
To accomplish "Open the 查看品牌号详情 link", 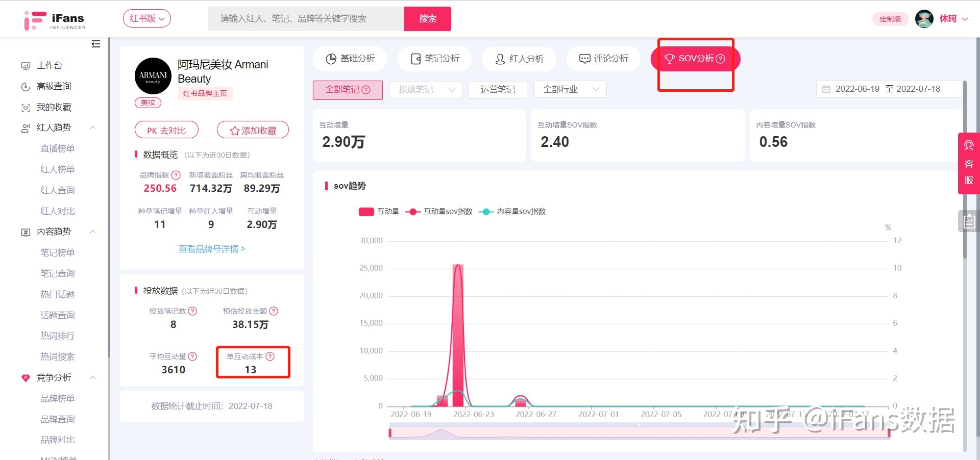I will click(x=211, y=249).
